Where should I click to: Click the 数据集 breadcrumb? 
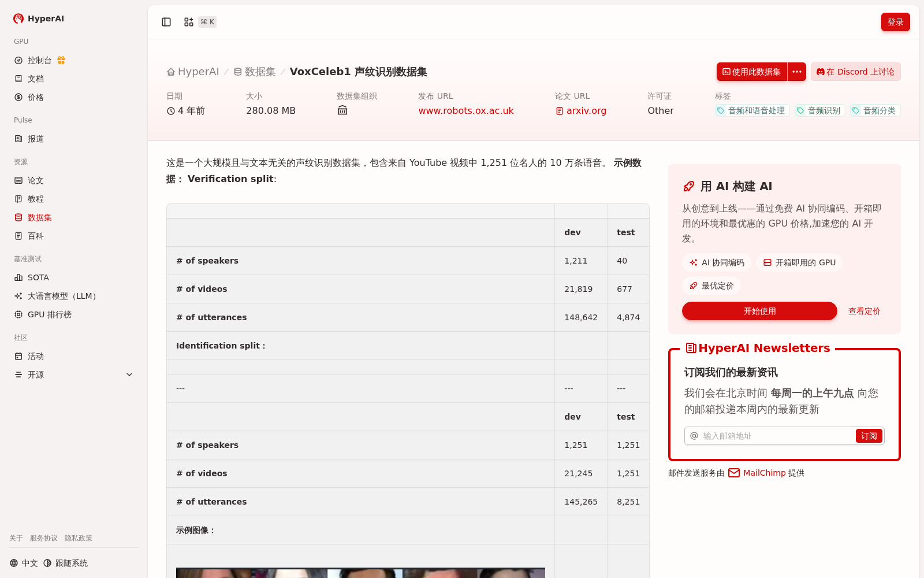(255, 72)
